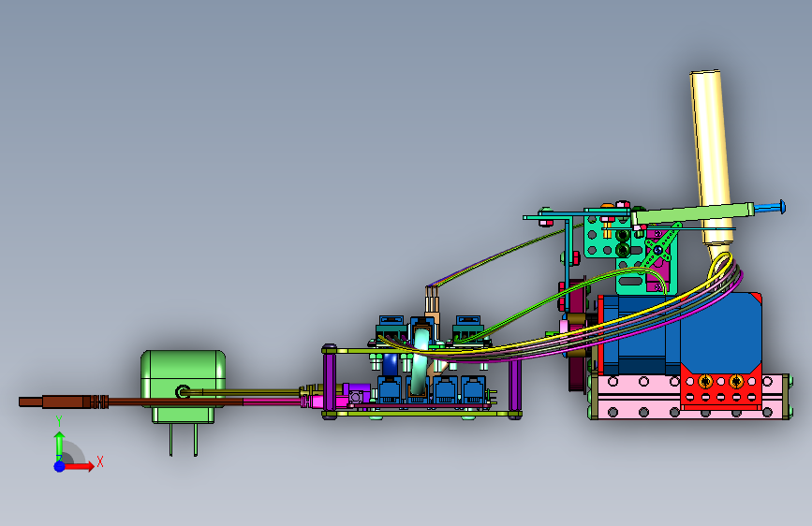
Task: Click the light green lever arm
Action: pos(692,212)
